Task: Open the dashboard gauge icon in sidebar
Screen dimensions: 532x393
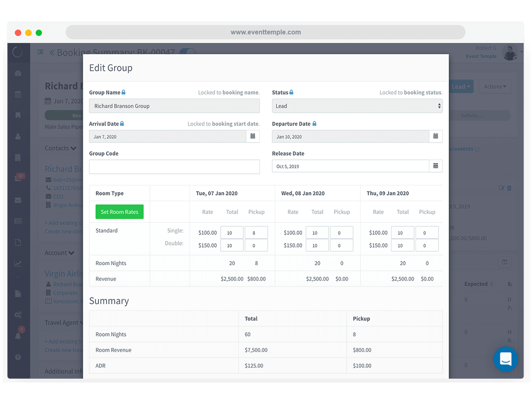Action: coord(18,73)
